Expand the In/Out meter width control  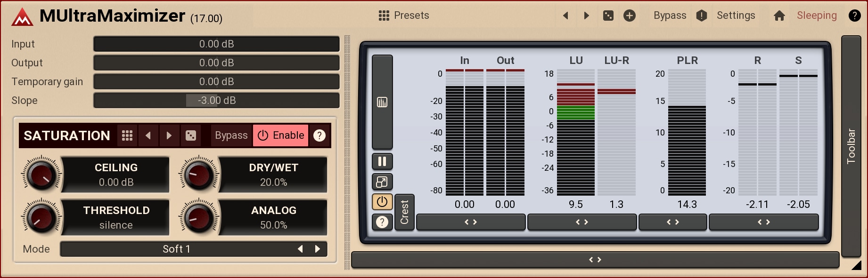(x=471, y=222)
